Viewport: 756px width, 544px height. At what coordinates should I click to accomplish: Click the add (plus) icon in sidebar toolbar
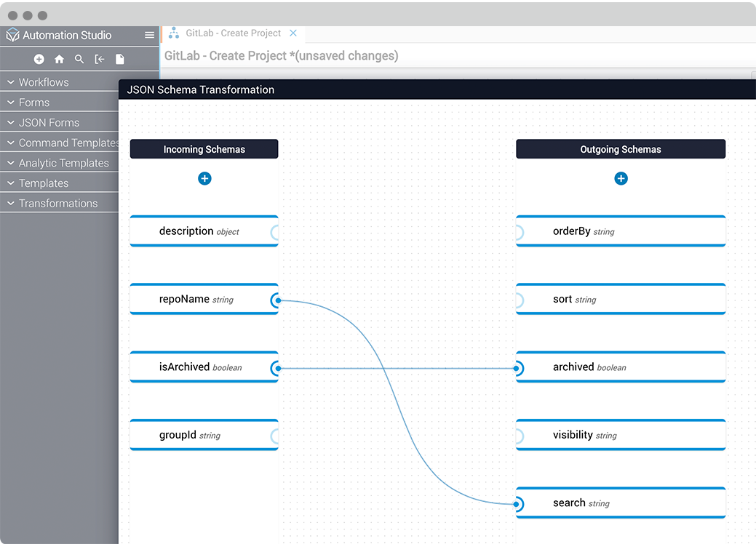point(39,59)
